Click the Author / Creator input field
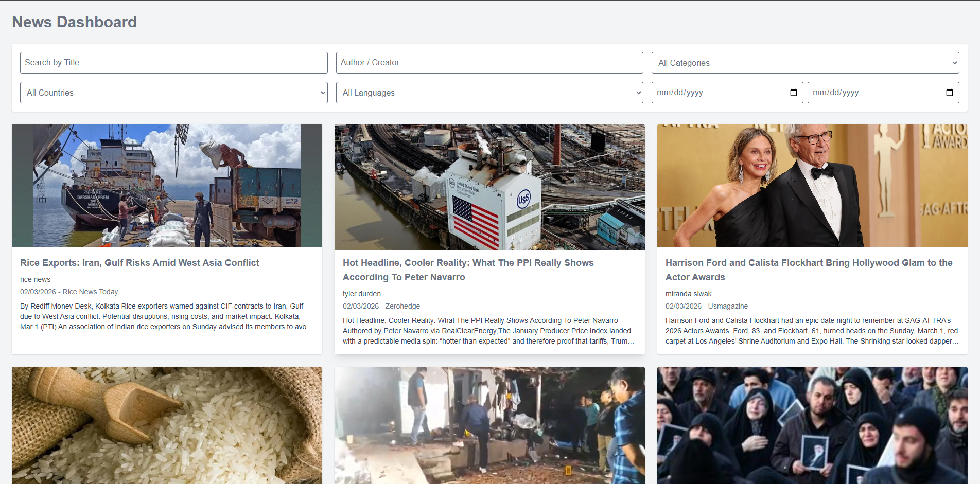This screenshot has width=980, height=484. [489, 62]
